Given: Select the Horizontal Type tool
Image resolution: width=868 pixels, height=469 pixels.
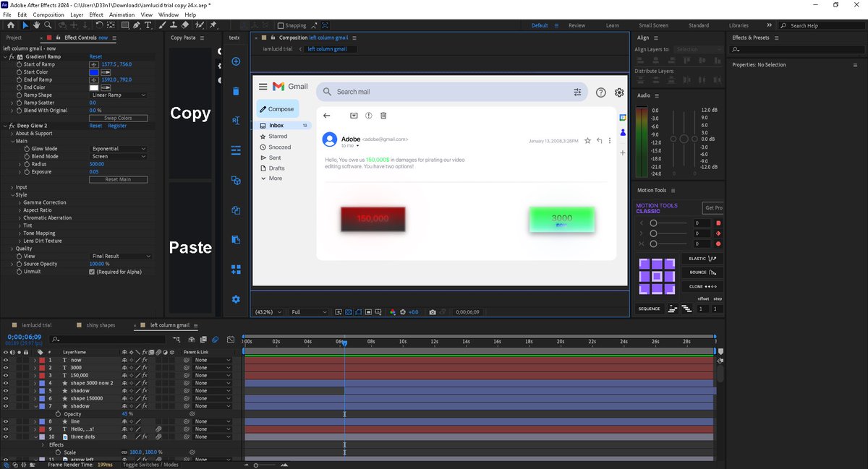Looking at the screenshot, I should coord(148,25).
